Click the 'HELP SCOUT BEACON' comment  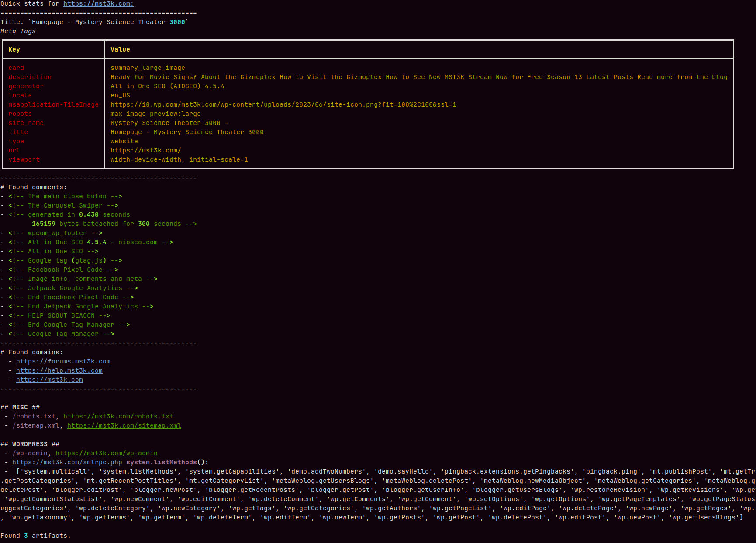click(59, 315)
